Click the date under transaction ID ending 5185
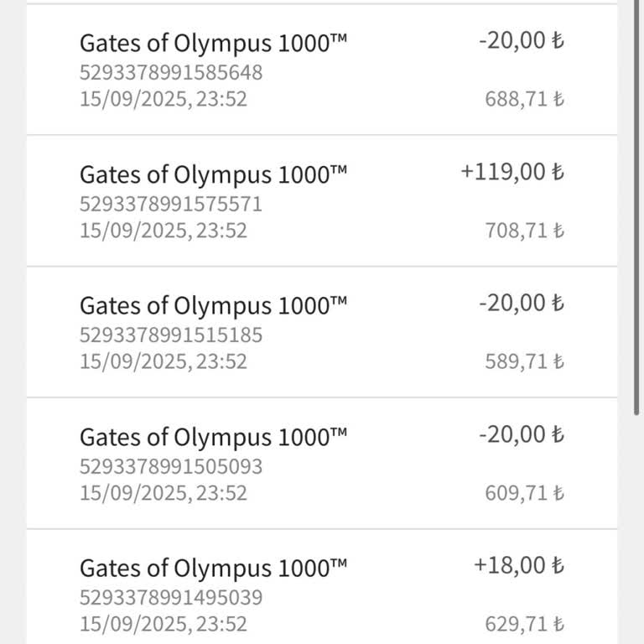 coord(164,361)
